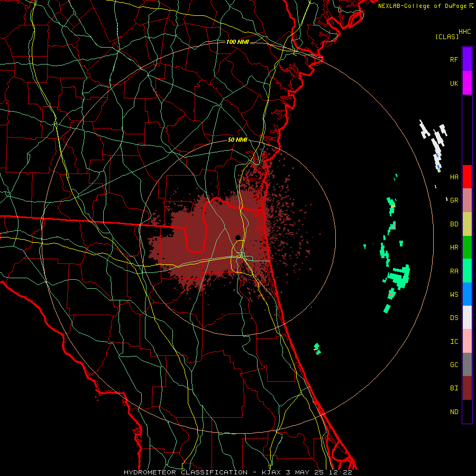Click the magenta UK legend color swatch
The image size is (476, 476).
point(467,83)
